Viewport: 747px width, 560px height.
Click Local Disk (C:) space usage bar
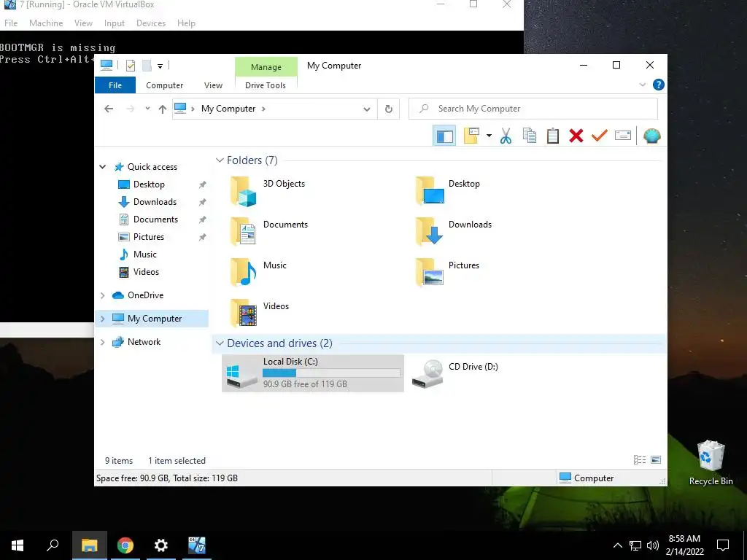[x=332, y=373]
